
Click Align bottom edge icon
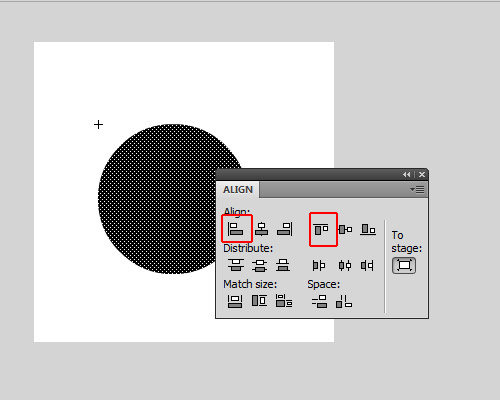tap(368, 229)
